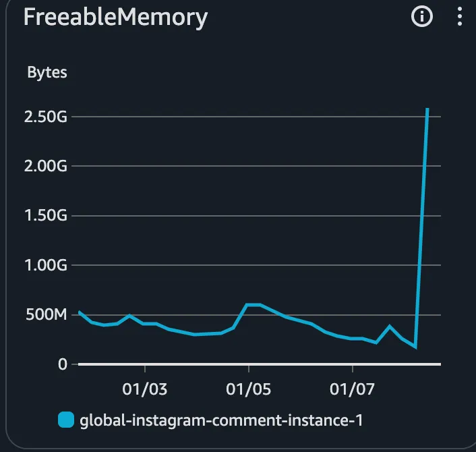Viewport: 476px width, 452px height.
Task: Click the Bytes unit label
Action: (x=47, y=72)
